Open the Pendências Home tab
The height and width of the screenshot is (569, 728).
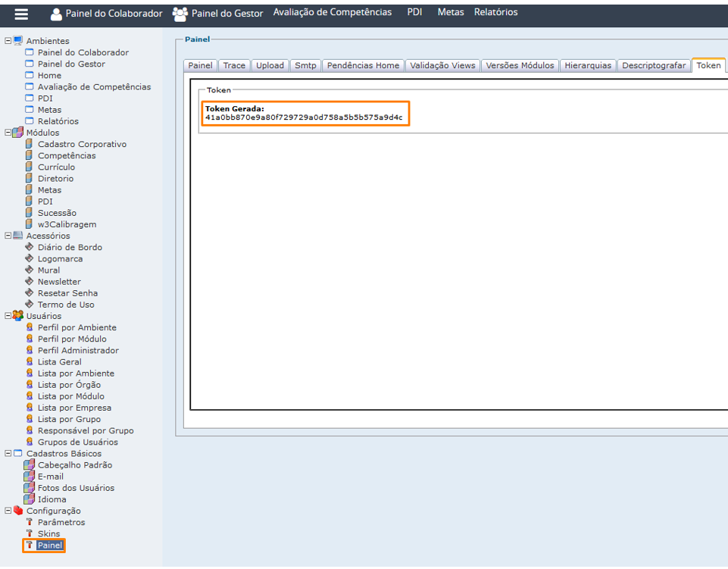pos(363,66)
